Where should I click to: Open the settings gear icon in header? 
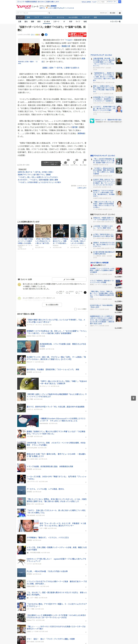pyautogui.click(x=120, y=13)
